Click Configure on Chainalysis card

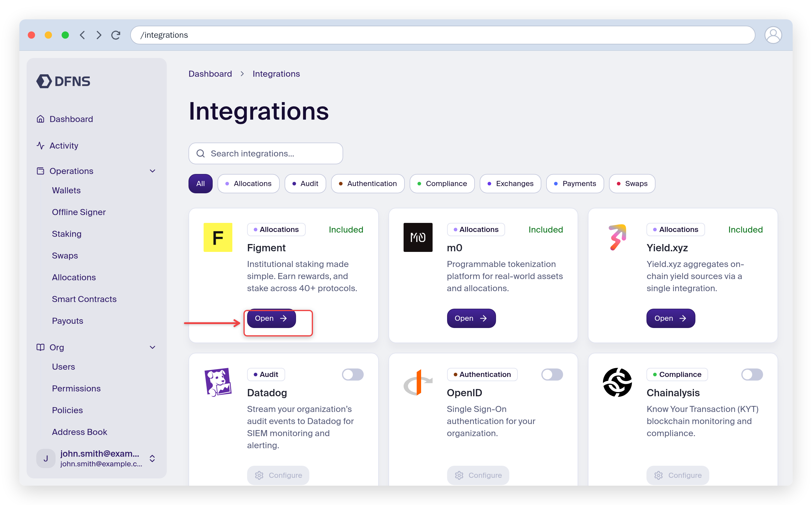tap(677, 475)
